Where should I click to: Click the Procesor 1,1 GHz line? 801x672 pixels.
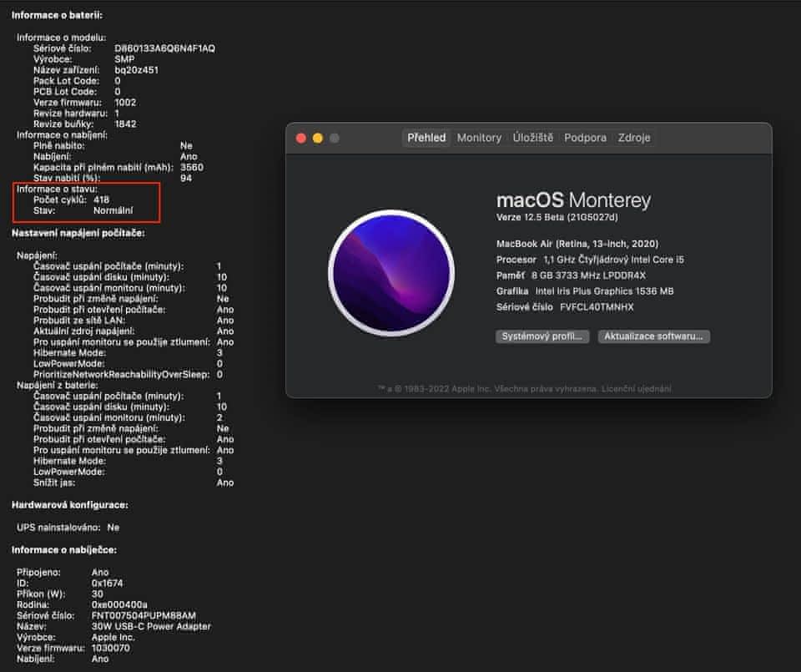coord(590,260)
